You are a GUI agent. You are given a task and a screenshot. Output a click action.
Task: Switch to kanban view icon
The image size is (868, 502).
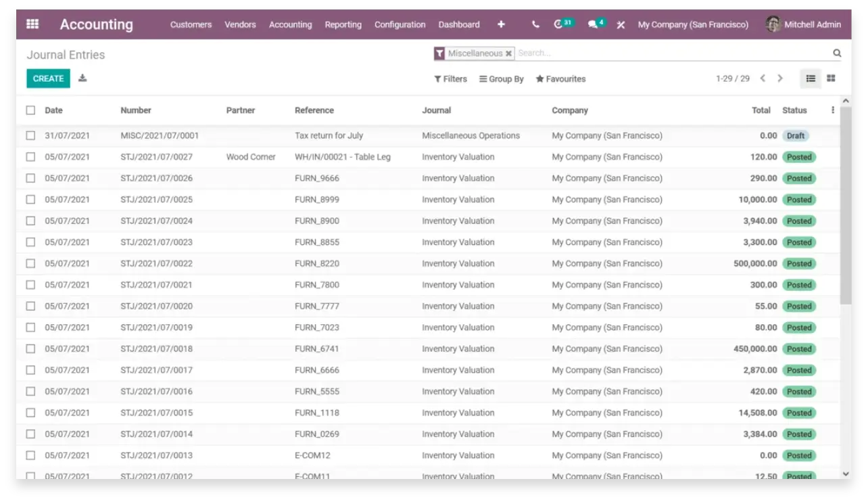click(831, 78)
